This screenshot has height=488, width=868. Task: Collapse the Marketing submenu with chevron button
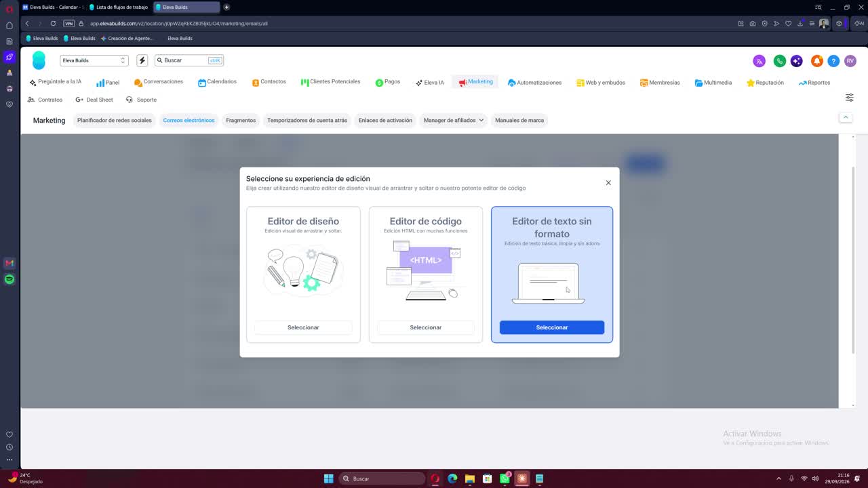(846, 117)
